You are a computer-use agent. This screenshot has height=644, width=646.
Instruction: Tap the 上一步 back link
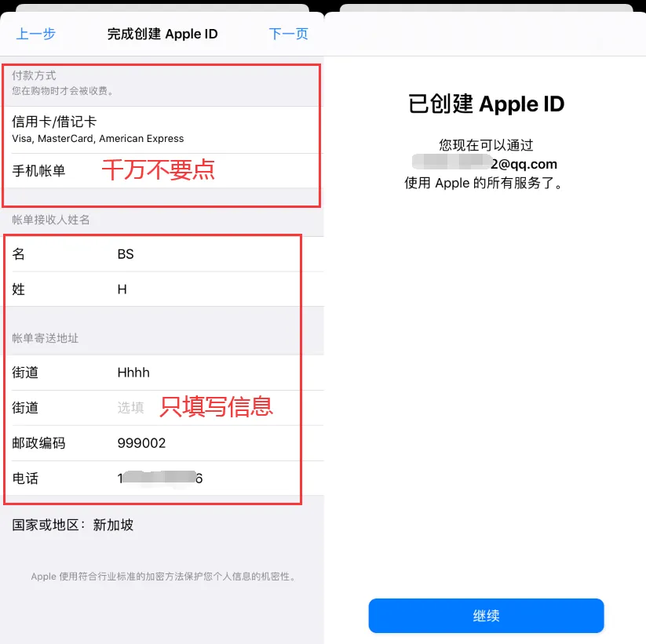pyautogui.click(x=36, y=34)
